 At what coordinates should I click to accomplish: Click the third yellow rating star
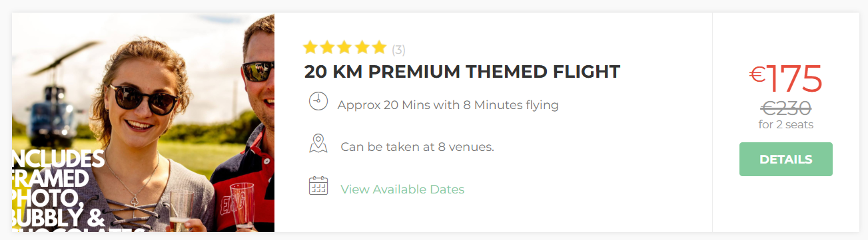tap(344, 47)
